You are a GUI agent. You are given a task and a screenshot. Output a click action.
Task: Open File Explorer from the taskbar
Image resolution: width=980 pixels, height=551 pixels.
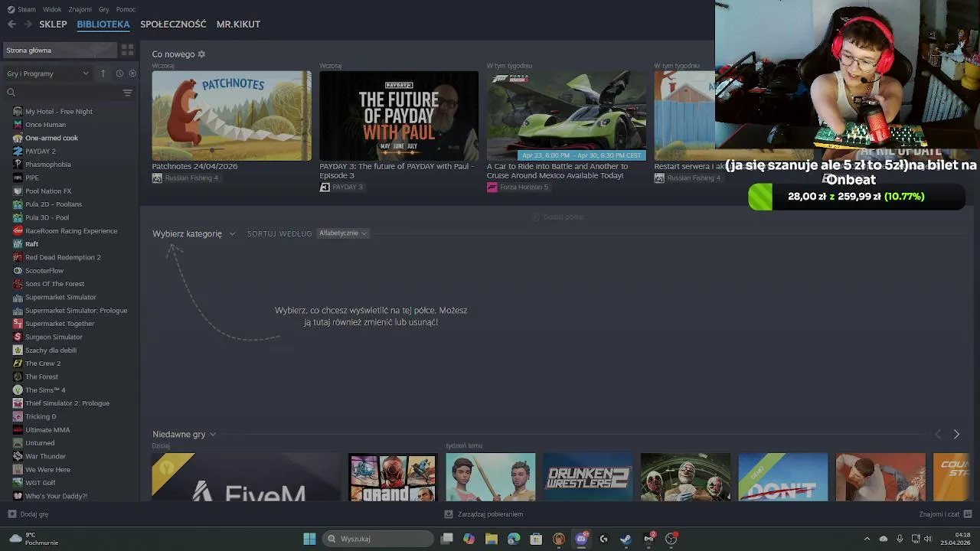492,539
